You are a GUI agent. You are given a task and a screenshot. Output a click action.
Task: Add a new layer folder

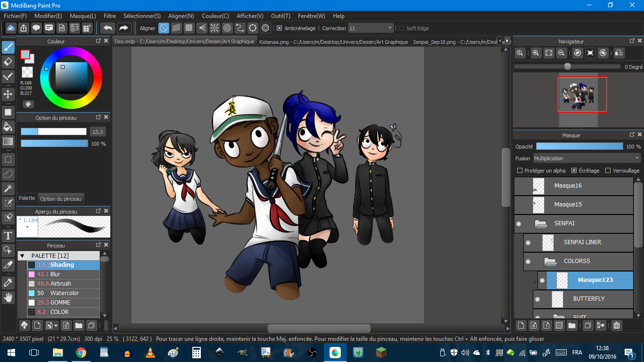click(571, 325)
